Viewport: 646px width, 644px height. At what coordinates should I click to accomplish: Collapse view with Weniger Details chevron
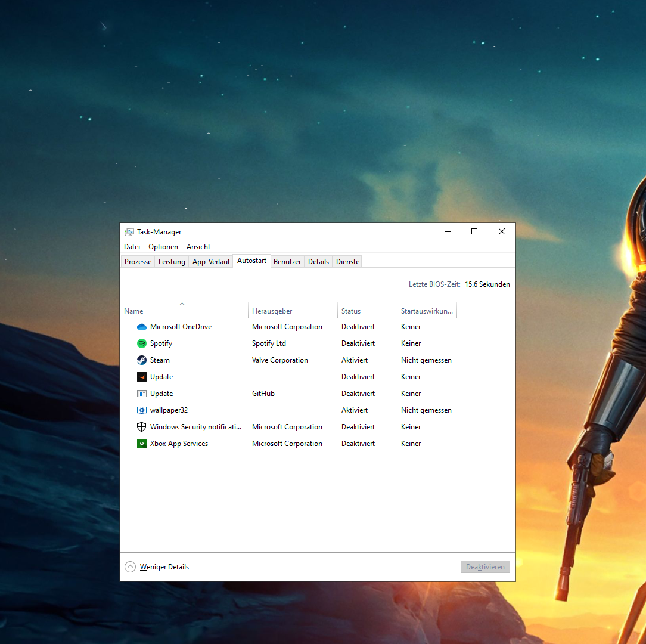coord(131,567)
